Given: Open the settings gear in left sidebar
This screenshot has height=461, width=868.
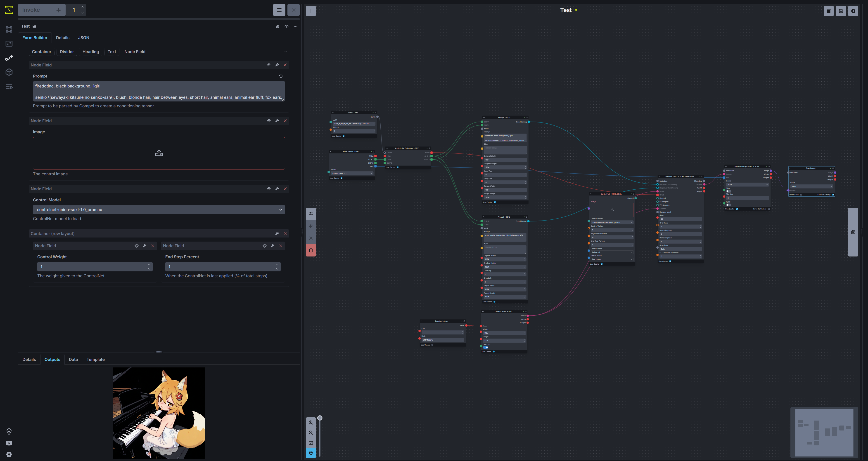Looking at the screenshot, I should coord(9,455).
